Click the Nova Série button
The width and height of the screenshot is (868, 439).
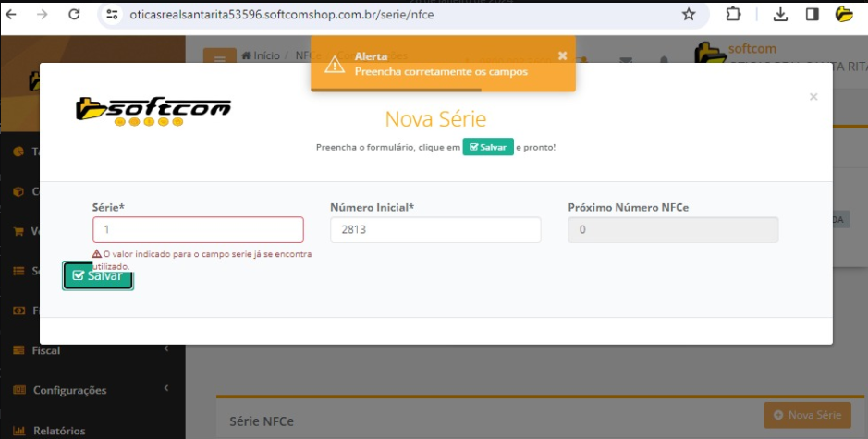[x=806, y=415]
